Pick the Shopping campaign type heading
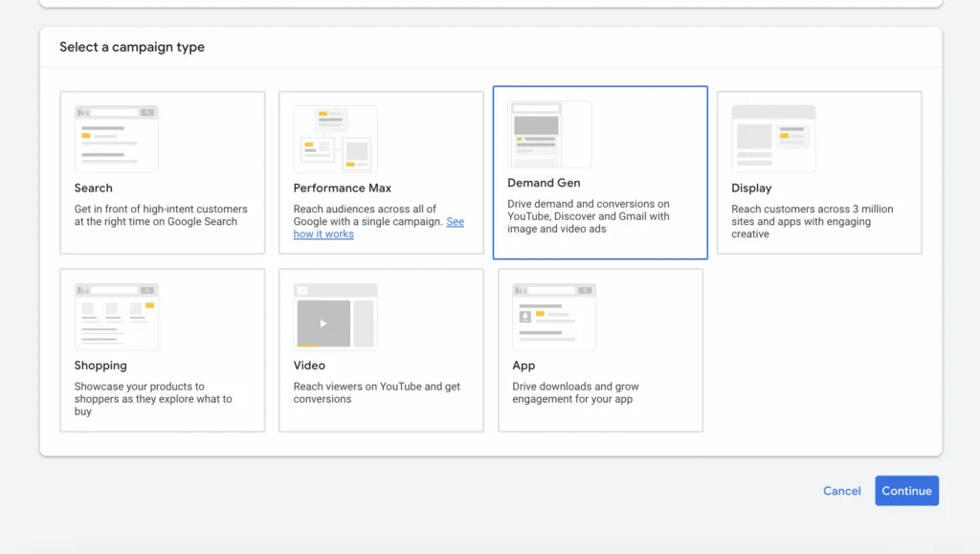Viewport: 980px width, 554px height. (x=100, y=366)
